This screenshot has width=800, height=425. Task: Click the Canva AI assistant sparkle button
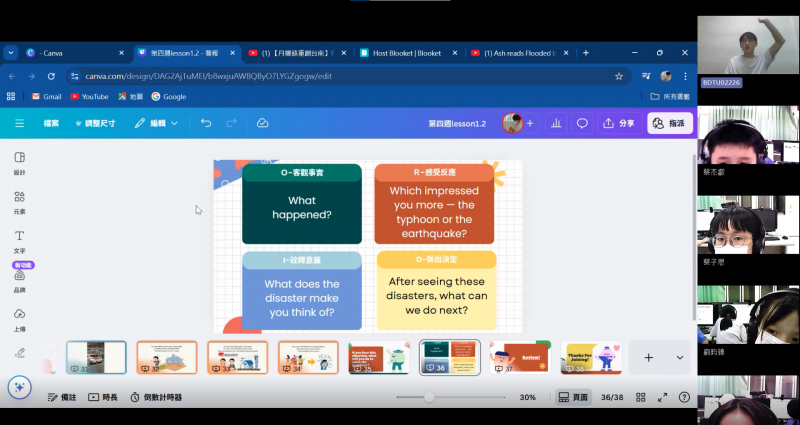tap(18, 387)
